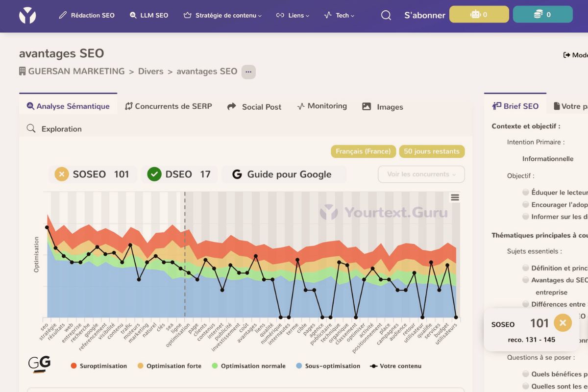
Task: Open the Liens dropdown menu
Action: click(x=293, y=15)
